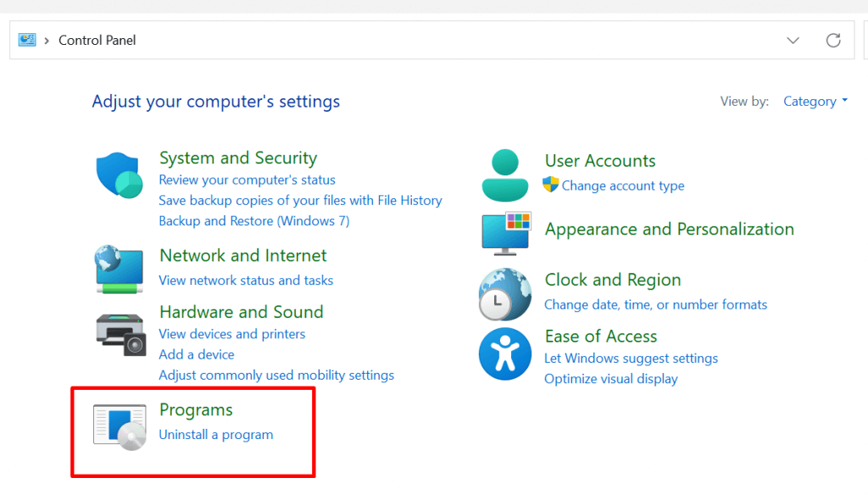Image resolution: width=868 pixels, height=500 pixels.
Task: Click the Control Panel address bar icon
Action: 27,40
